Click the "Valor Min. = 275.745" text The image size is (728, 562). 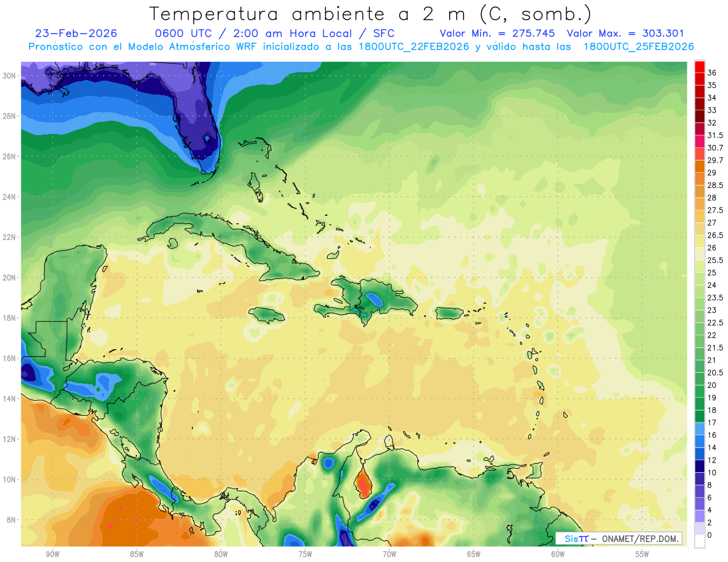498,33
